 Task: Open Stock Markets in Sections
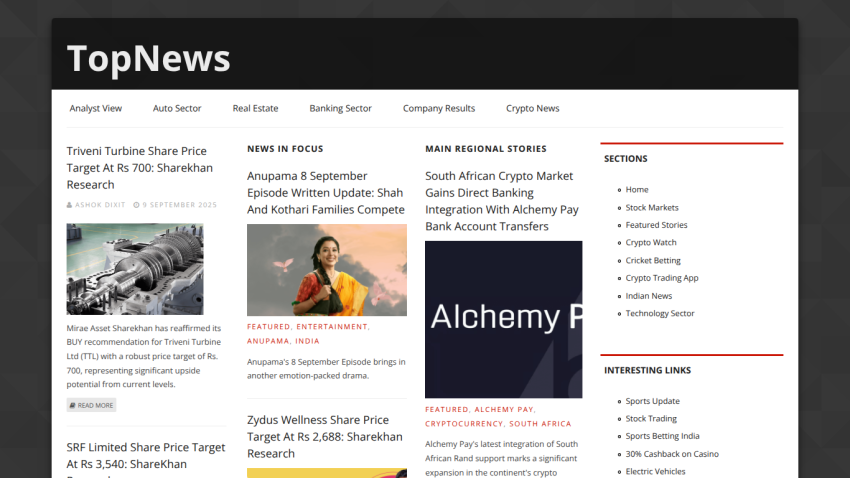[x=652, y=208]
